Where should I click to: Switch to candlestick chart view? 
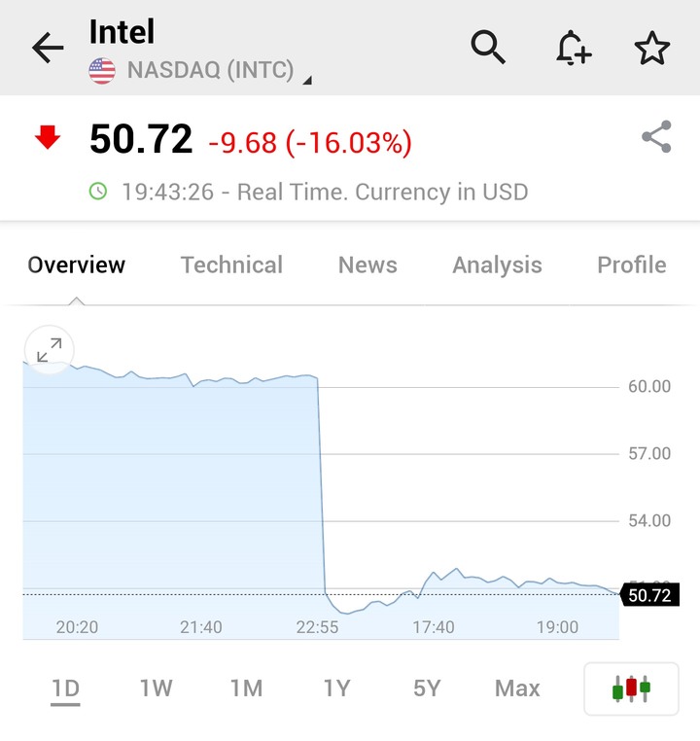point(631,688)
